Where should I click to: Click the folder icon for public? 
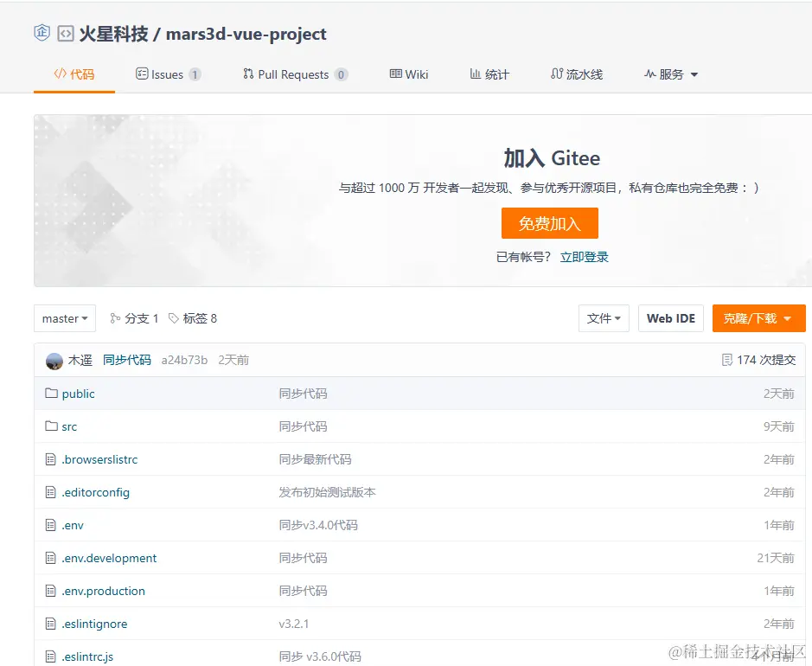pyautogui.click(x=51, y=393)
